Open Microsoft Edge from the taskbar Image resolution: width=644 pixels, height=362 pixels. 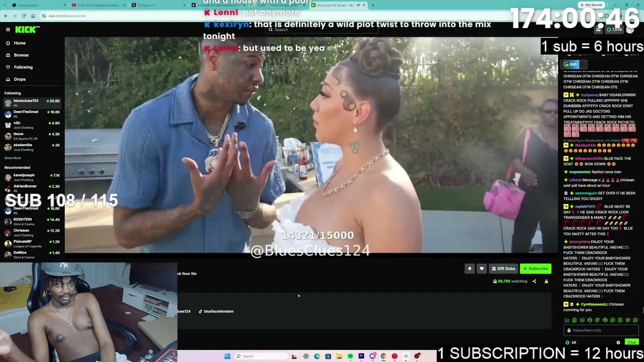pos(317,356)
